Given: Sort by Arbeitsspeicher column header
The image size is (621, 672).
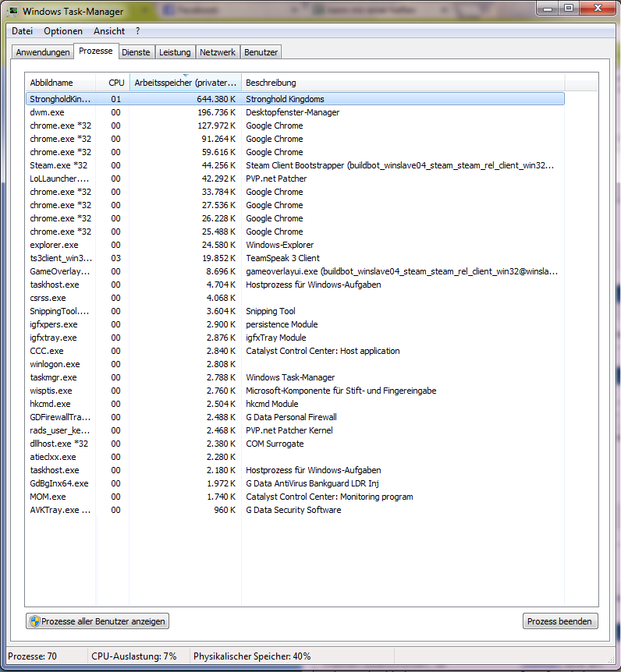Looking at the screenshot, I should point(185,83).
